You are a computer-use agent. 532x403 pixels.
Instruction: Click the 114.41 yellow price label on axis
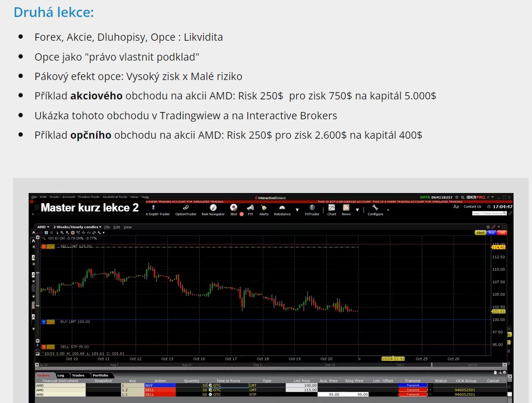click(x=499, y=247)
